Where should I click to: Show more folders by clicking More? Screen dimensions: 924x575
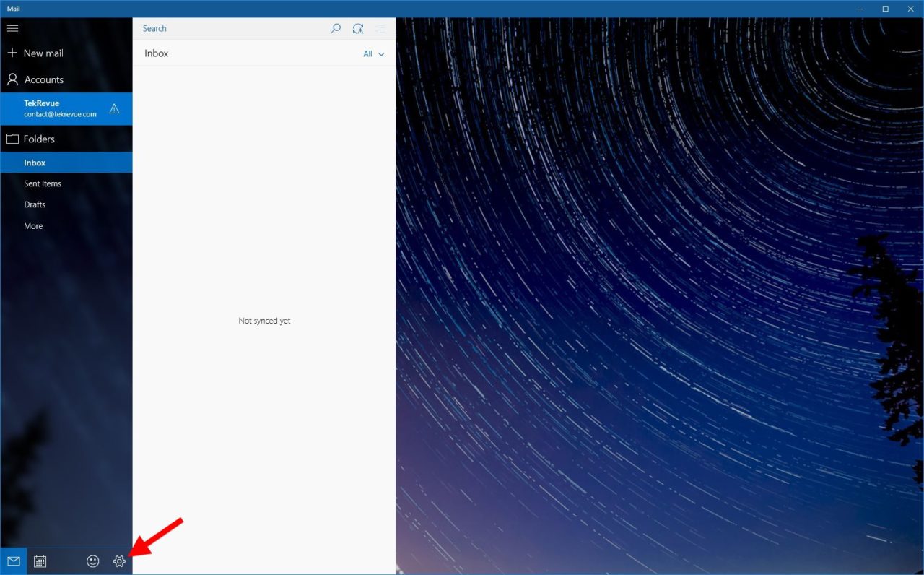33,225
